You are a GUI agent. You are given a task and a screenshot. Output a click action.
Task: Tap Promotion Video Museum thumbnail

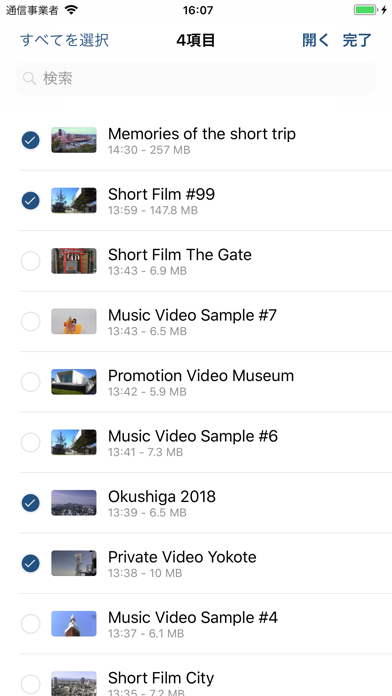click(74, 382)
